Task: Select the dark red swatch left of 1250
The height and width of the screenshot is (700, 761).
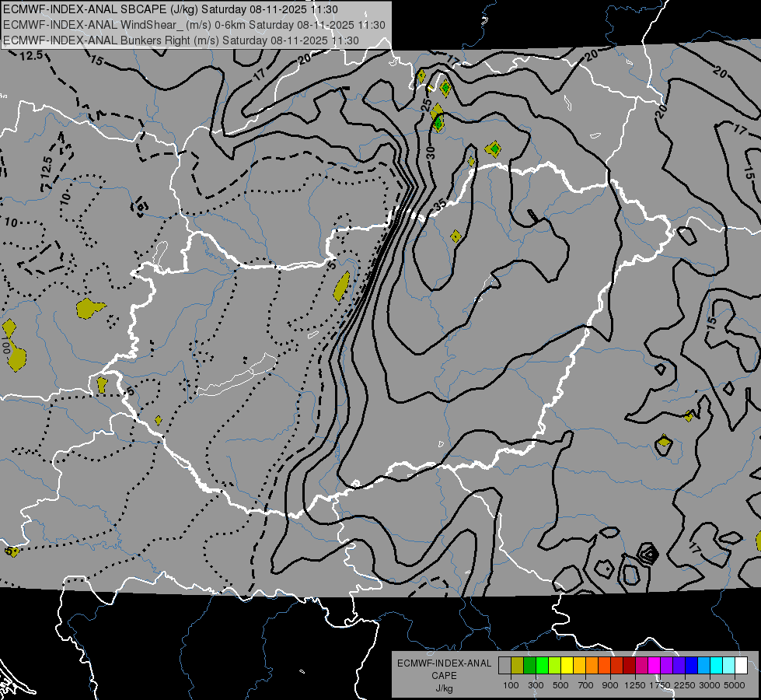Action: (x=629, y=665)
